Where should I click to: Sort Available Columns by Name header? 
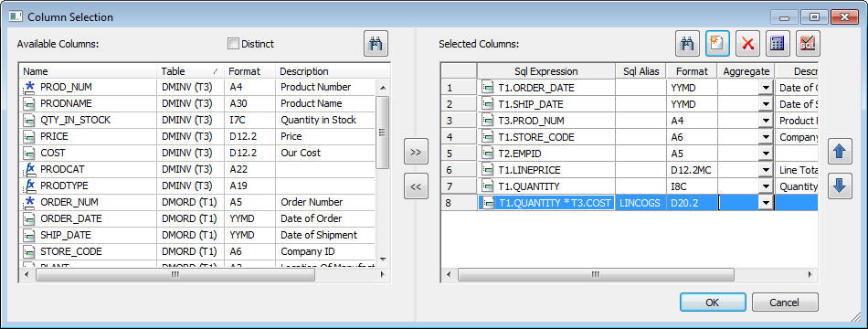tap(88, 71)
